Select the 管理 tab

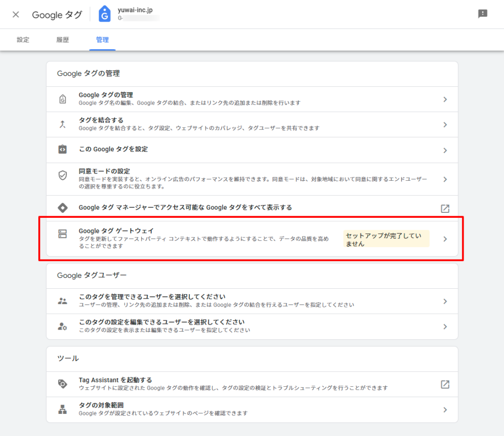(102, 40)
